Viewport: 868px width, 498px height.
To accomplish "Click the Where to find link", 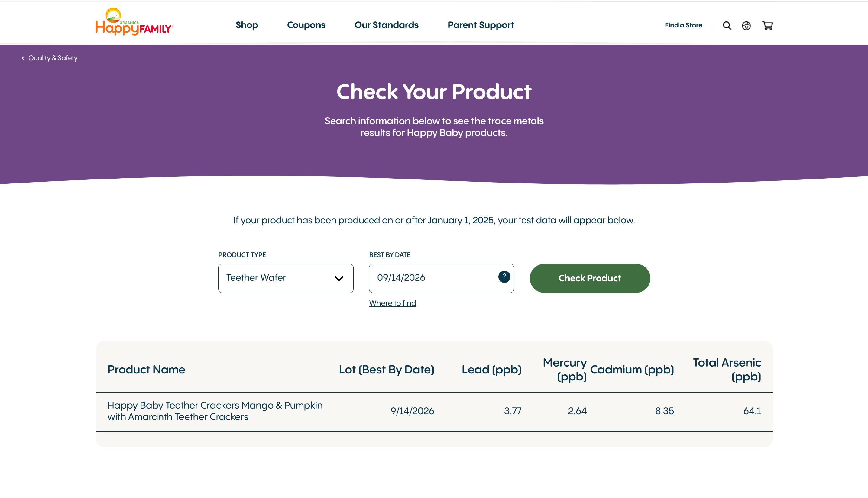I will (392, 303).
